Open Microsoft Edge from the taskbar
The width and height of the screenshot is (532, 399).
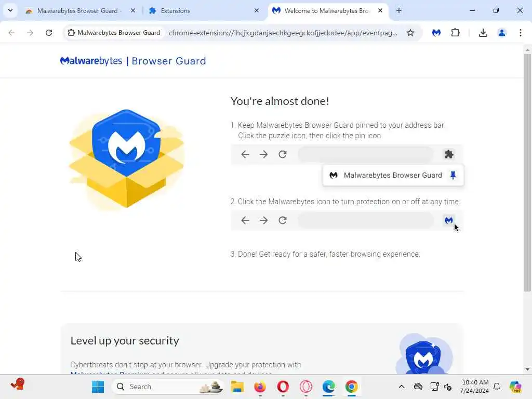328,387
